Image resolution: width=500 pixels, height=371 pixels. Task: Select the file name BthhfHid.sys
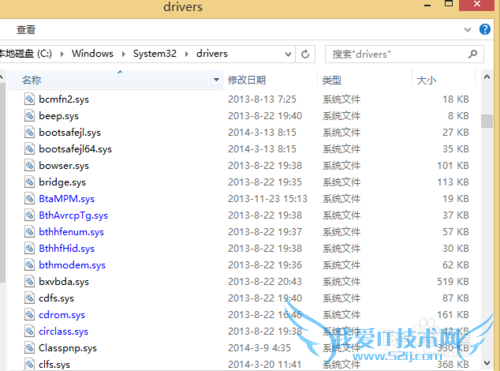tap(67, 249)
